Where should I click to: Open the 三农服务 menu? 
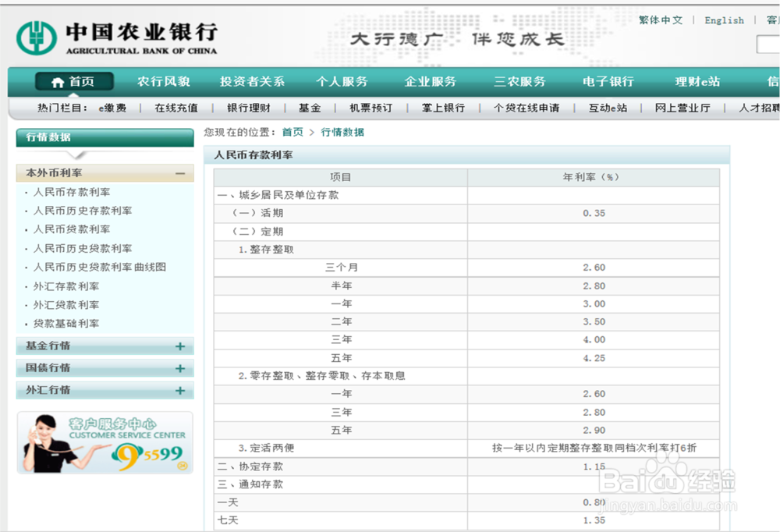(519, 82)
